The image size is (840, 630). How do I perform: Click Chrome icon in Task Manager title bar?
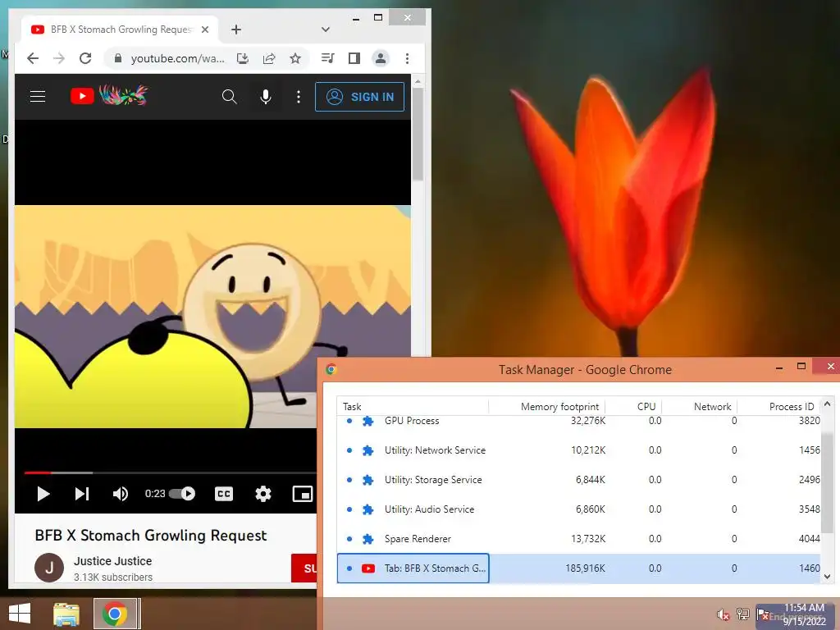coord(331,369)
